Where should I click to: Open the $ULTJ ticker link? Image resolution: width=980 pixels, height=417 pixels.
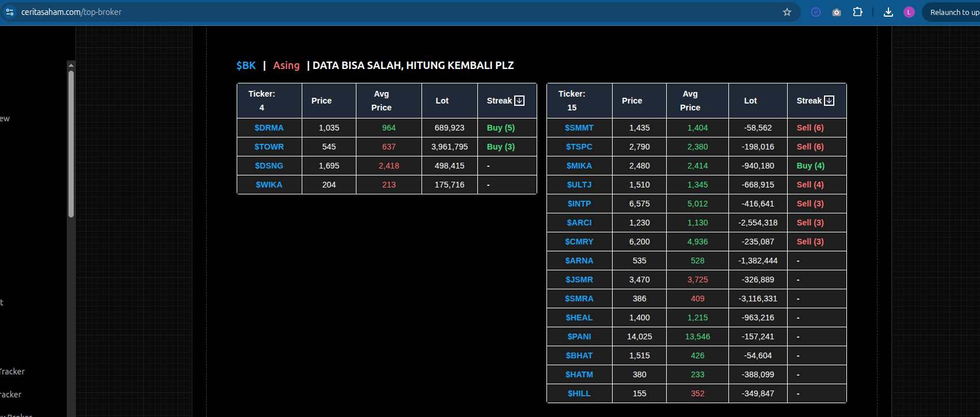(579, 185)
